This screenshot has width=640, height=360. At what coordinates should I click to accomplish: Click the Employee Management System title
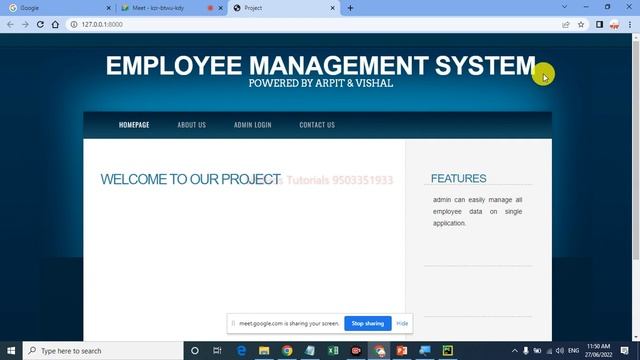[x=320, y=65]
